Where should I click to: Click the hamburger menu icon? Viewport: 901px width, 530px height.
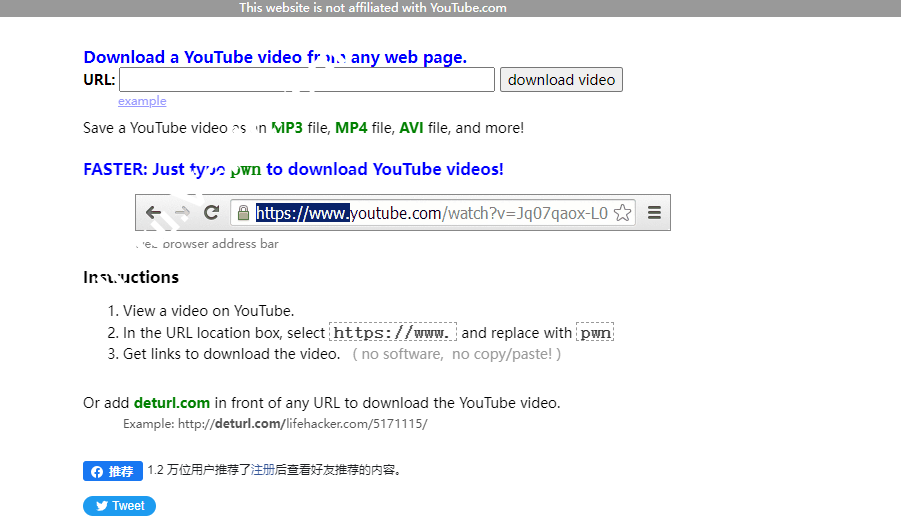[654, 213]
